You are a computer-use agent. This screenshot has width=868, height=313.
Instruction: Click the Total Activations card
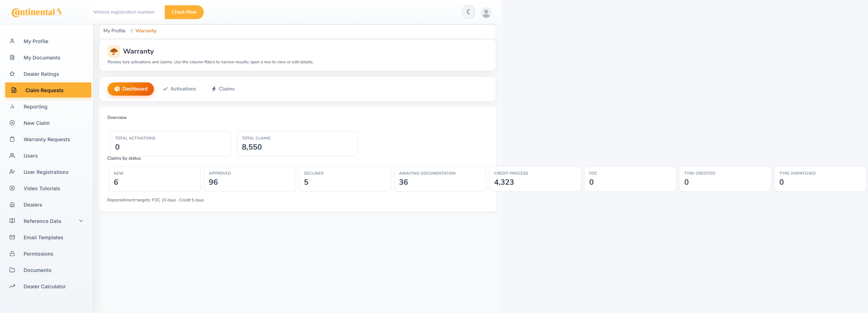[170, 143]
